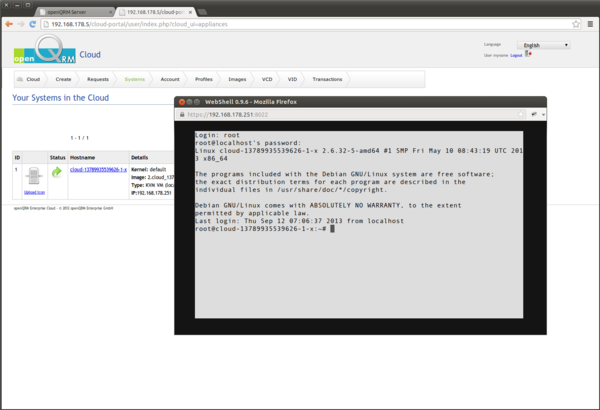Close the 192.168.178.5/cloud-portal tab

coord(190,12)
